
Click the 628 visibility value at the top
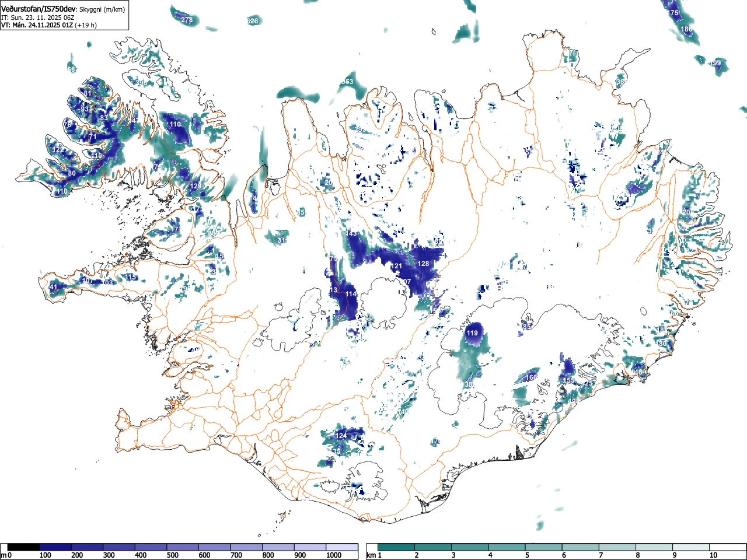coord(252,21)
